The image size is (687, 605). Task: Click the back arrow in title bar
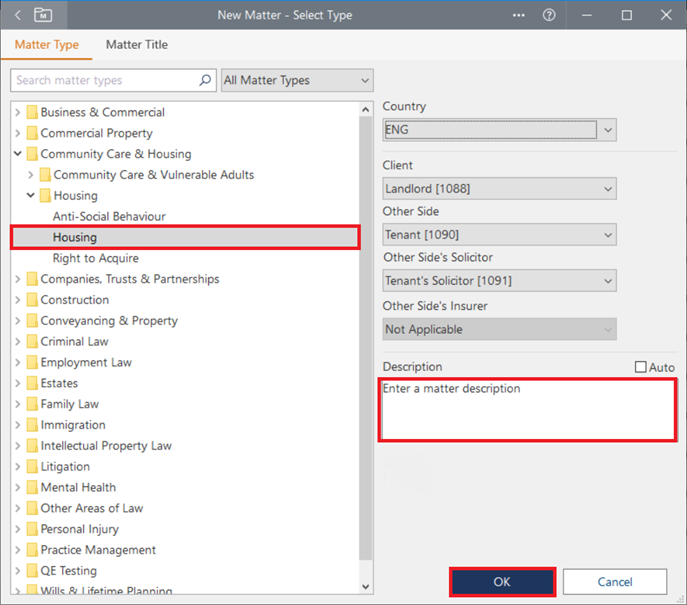[x=17, y=15]
